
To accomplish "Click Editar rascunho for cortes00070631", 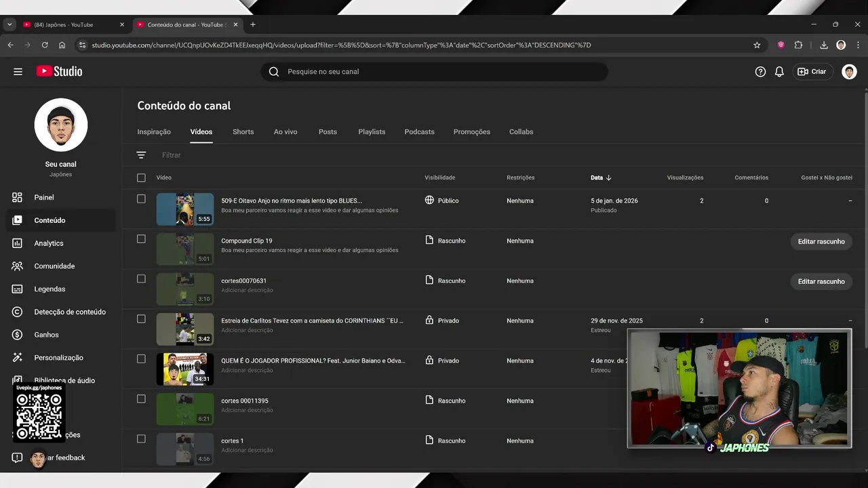I will pos(821,281).
